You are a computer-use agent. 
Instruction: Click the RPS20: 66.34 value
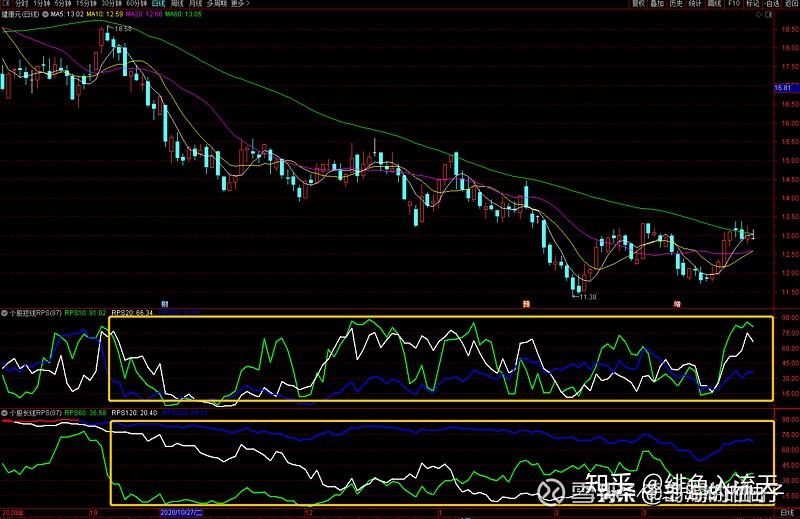pyautogui.click(x=132, y=313)
